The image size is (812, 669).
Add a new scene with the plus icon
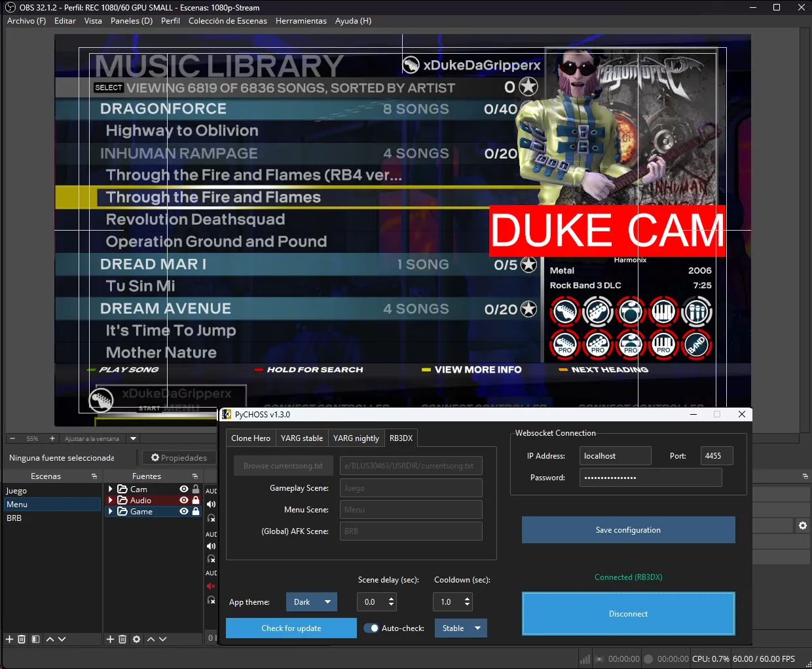(x=9, y=639)
